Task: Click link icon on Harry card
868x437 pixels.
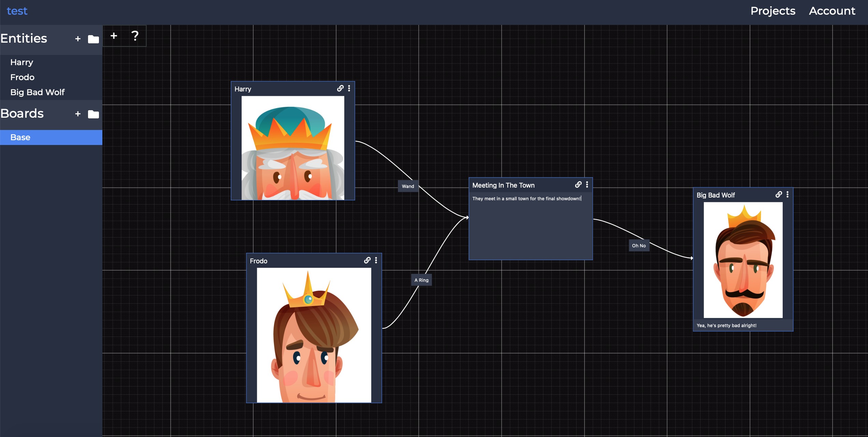Action: 340,88
